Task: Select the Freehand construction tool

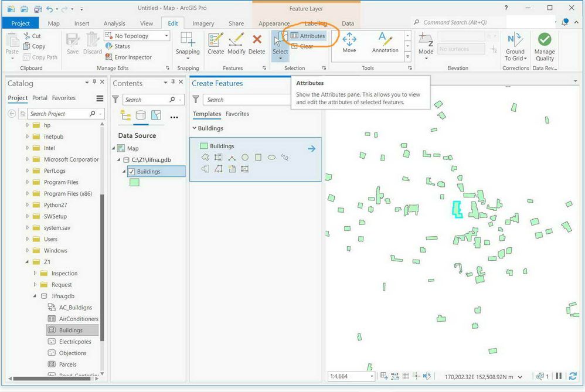Action: click(285, 158)
